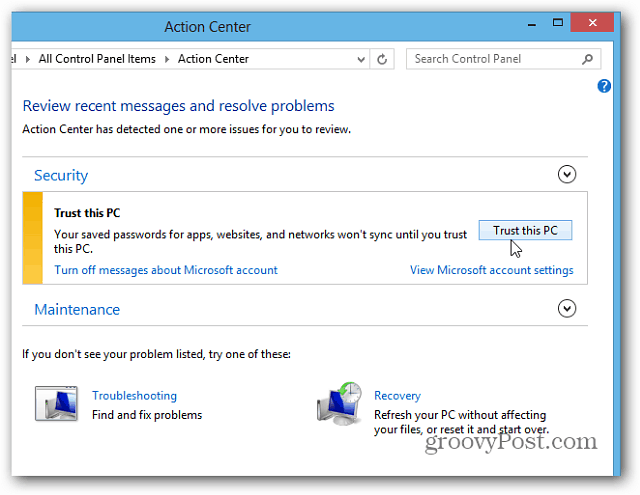Open the Troubleshooting link

click(x=134, y=395)
